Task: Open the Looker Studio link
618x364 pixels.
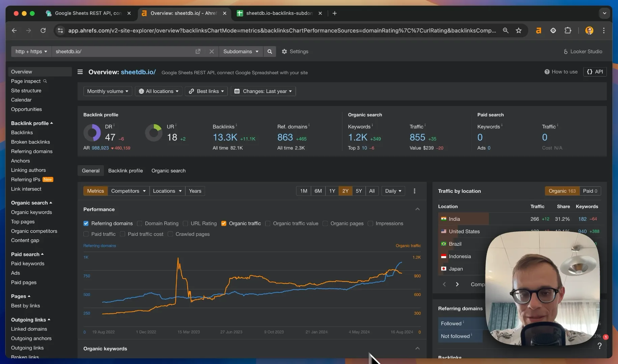Action: [583, 52]
